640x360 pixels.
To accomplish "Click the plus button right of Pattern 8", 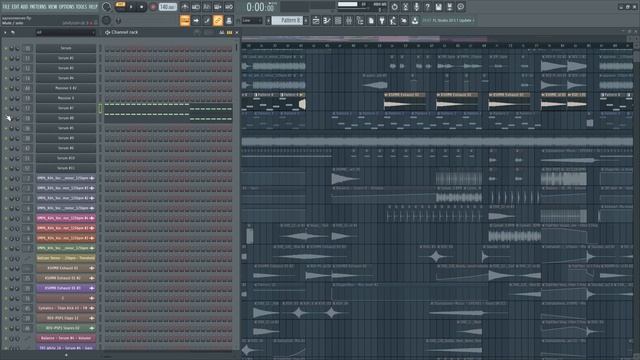I will (306, 20).
